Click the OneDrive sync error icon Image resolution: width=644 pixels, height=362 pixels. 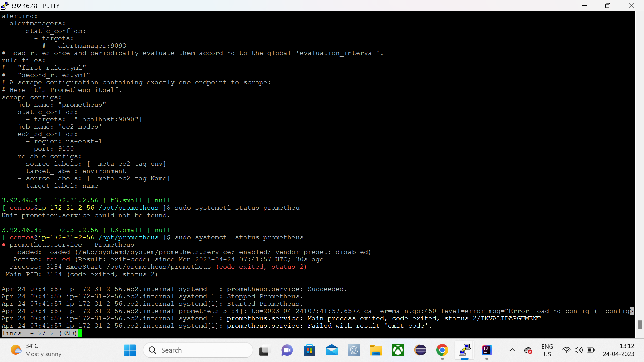[x=528, y=350]
